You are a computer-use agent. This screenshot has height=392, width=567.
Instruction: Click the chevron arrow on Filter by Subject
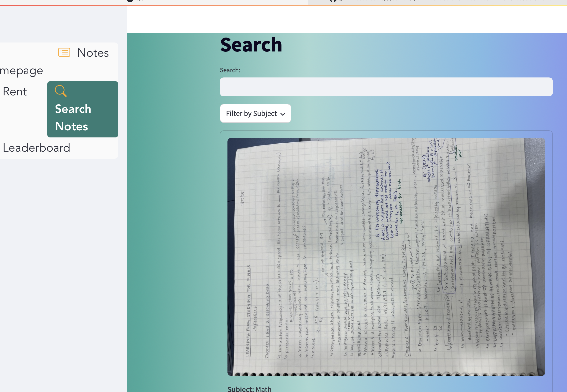pyautogui.click(x=283, y=114)
